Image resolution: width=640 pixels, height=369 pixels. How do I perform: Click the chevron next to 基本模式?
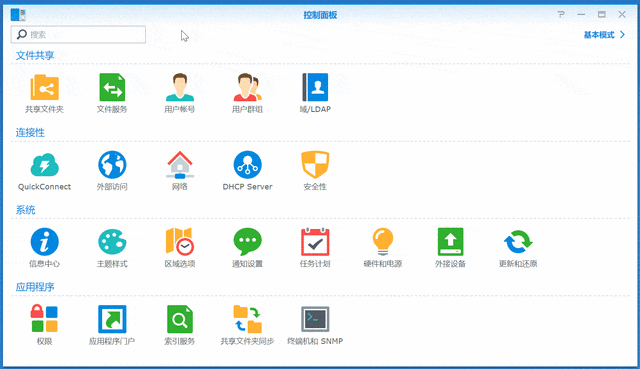[x=622, y=35]
